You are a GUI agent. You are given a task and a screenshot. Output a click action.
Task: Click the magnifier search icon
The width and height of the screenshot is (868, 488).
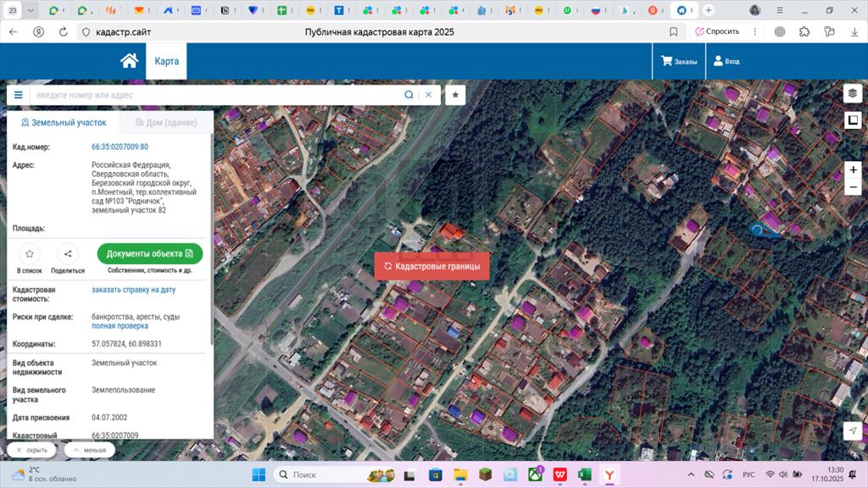point(409,95)
